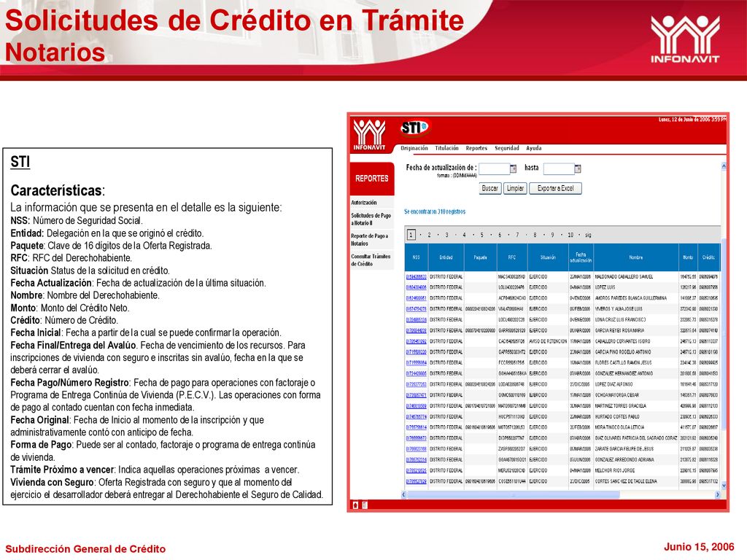Click the 'Exportar a Excel' button
Image resolution: width=747 pixels, height=560 pixels.
click(x=555, y=188)
